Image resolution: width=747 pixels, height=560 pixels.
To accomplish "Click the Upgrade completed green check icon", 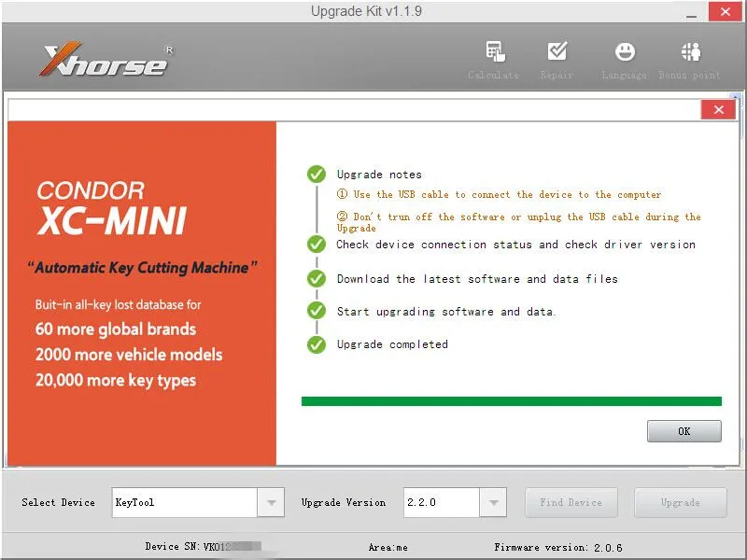I will coord(317,344).
